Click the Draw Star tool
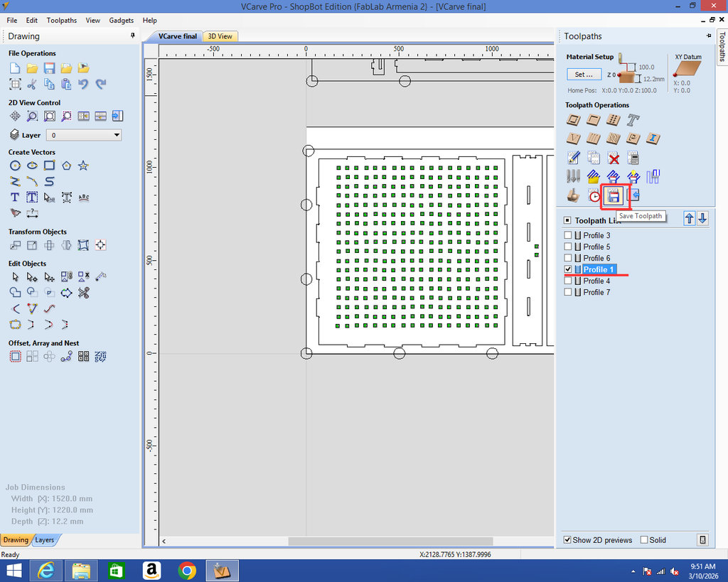The height and width of the screenshot is (582, 728). 83,166
